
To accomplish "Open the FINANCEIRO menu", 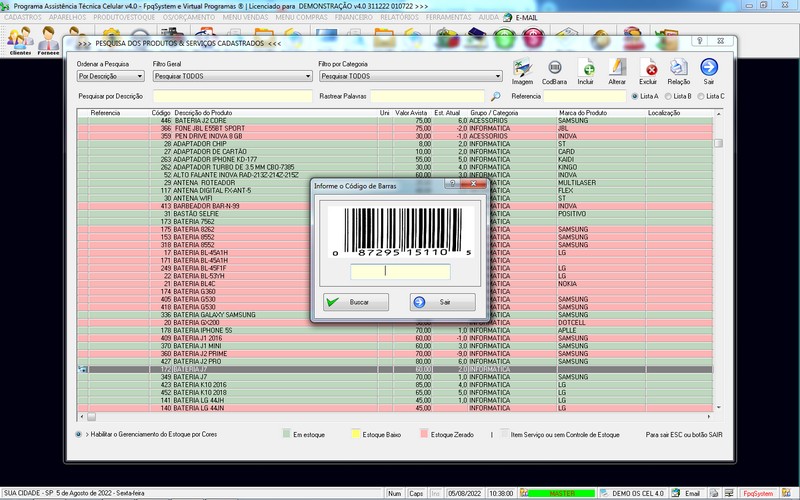I will coord(354,17).
